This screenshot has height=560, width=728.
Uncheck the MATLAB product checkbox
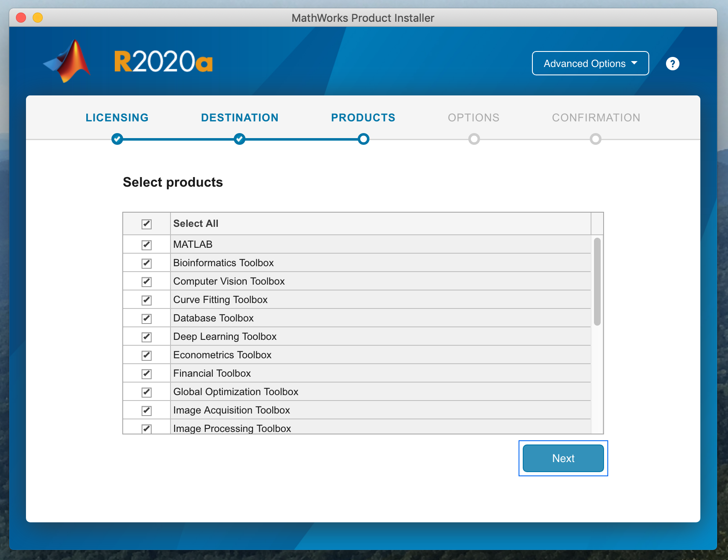(x=147, y=245)
